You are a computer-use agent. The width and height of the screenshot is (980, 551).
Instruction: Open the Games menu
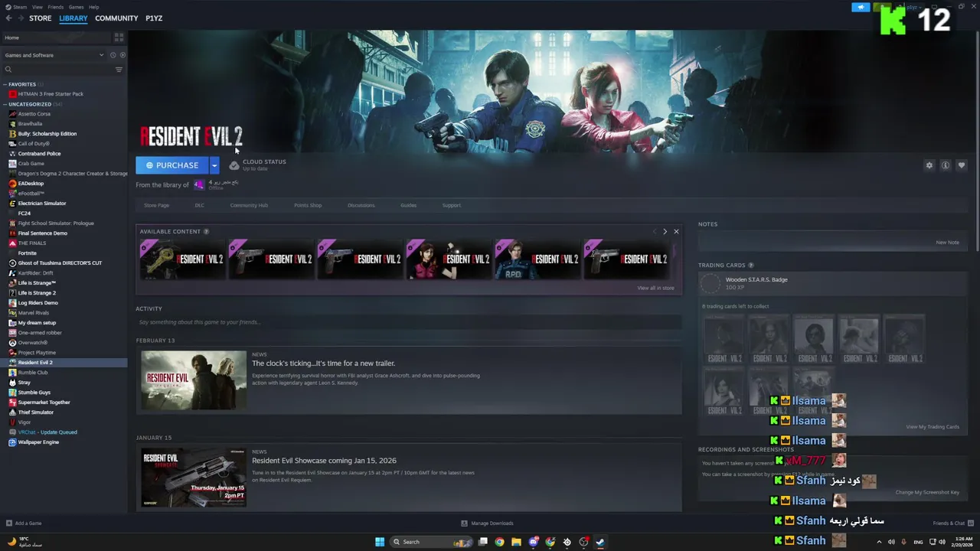pos(76,7)
